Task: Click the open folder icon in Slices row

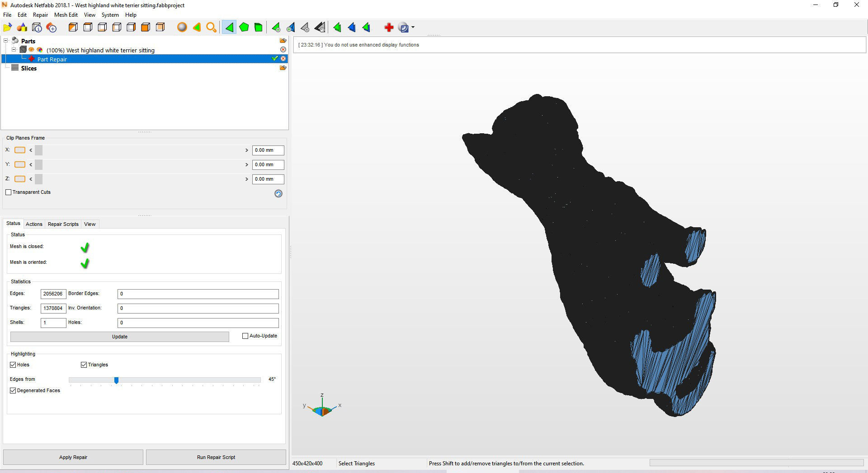Action: (x=283, y=68)
